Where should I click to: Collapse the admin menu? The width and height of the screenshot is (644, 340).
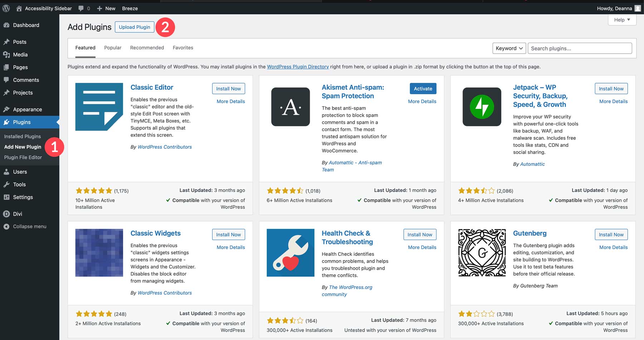[x=6, y=226]
